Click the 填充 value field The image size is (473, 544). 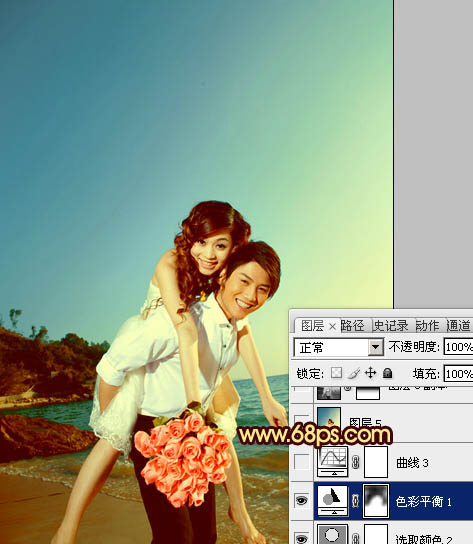(458, 374)
